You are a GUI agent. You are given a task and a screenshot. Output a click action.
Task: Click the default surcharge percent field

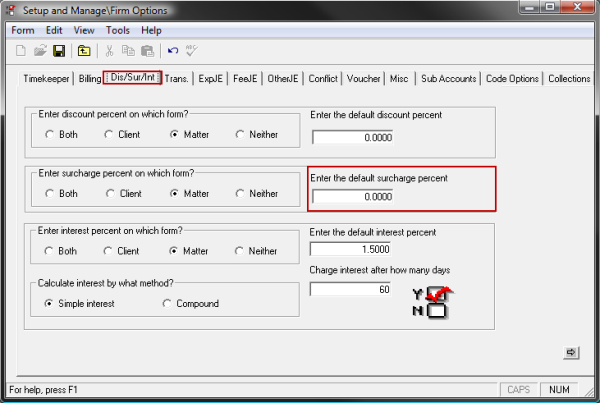coord(352,197)
